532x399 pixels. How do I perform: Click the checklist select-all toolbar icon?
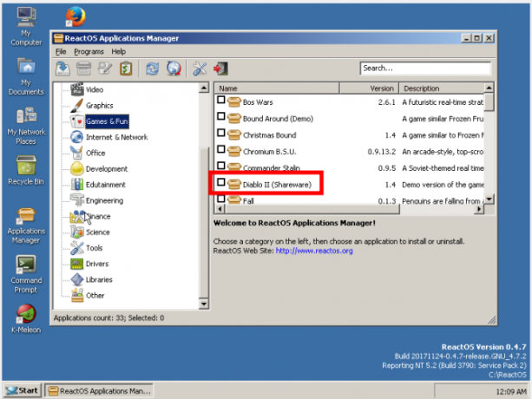[126, 69]
